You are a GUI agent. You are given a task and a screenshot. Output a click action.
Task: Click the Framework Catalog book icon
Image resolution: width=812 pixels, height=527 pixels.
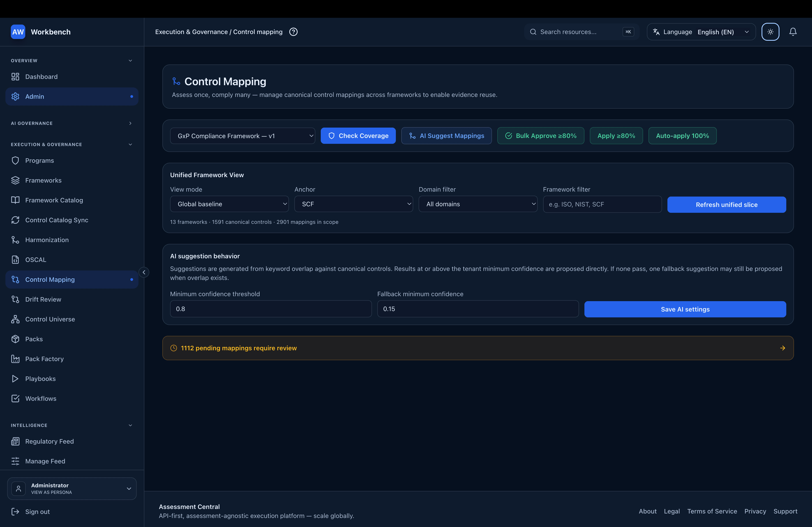click(15, 200)
